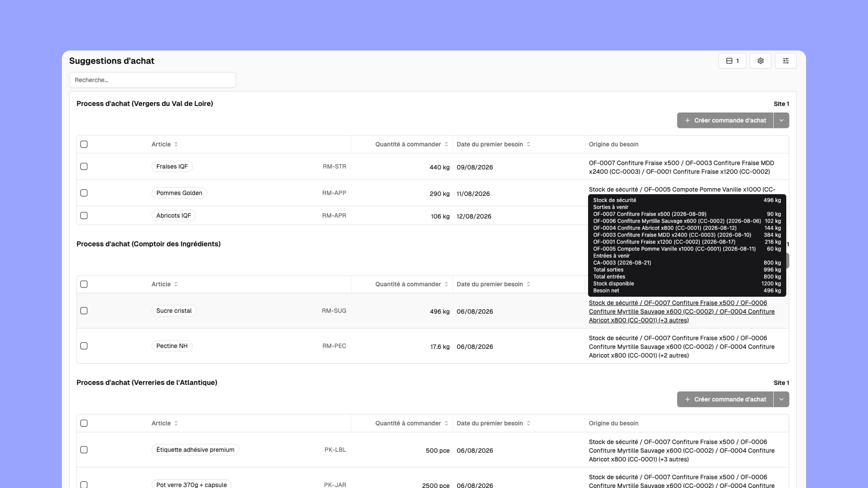Image resolution: width=868 pixels, height=488 pixels.
Task: Check the Fraises IQF row
Action: 84,166
